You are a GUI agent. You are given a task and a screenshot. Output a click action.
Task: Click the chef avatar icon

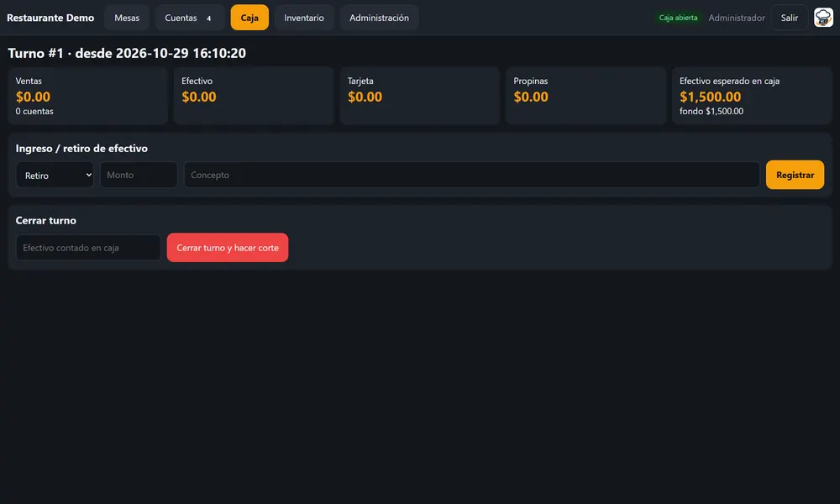[823, 18]
